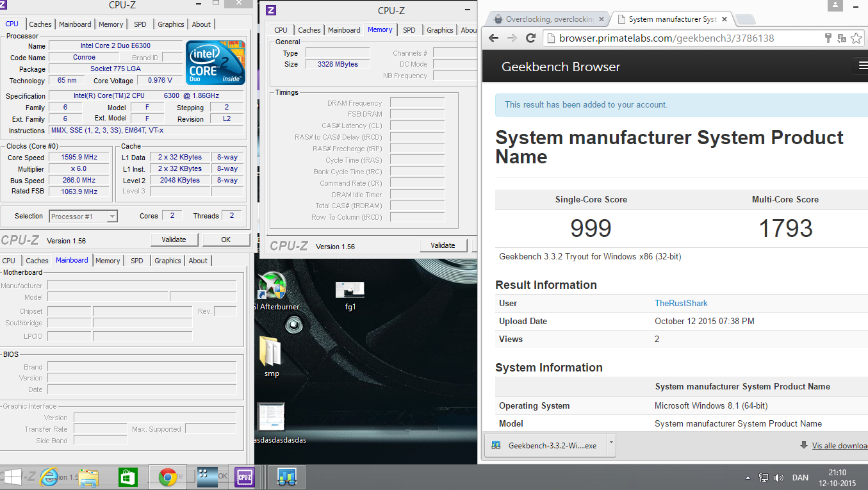Open Graphics tab in processor CPU-Z window
This screenshot has height=490, width=868.
coord(171,24)
